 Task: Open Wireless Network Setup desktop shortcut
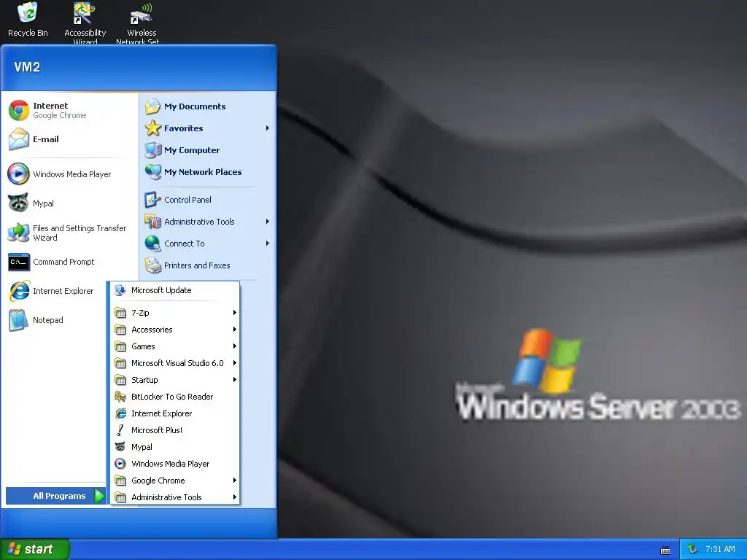tap(142, 13)
